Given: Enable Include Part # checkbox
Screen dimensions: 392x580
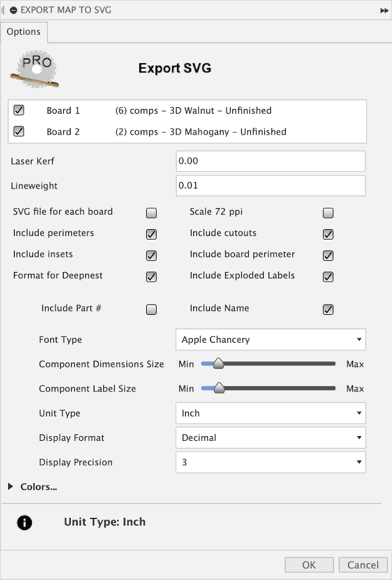Looking at the screenshot, I should (x=151, y=309).
